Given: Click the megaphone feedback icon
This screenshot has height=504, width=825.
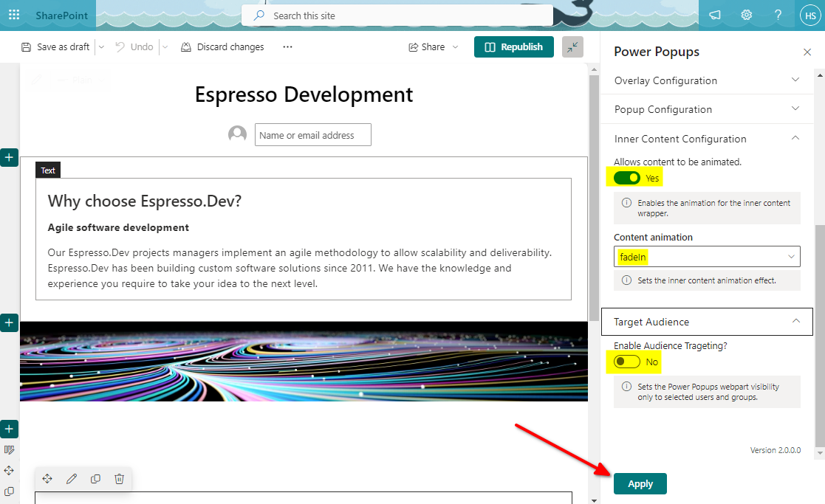Looking at the screenshot, I should pyautogui.click(x=715, y=15).
